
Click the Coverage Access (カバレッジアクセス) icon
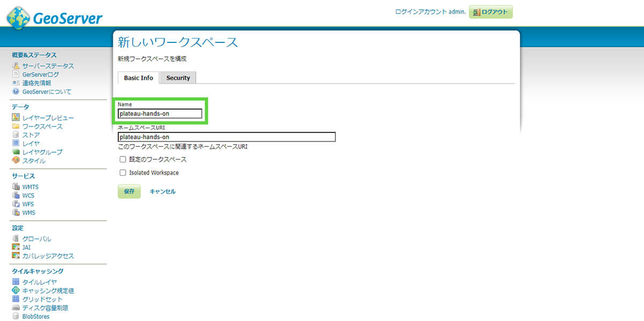tap(16, 256)
